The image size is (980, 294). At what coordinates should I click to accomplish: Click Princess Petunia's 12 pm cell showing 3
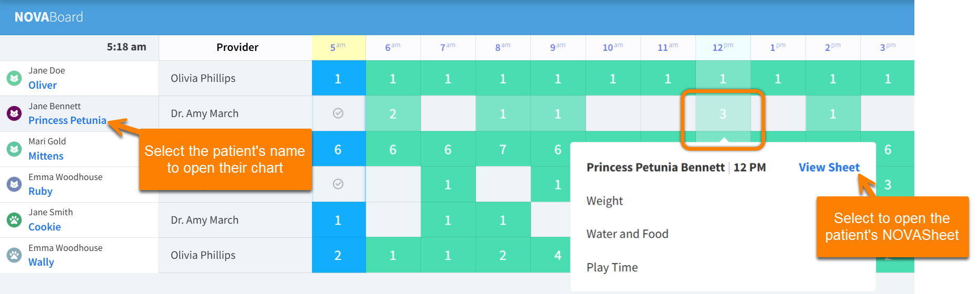(723, 114)
